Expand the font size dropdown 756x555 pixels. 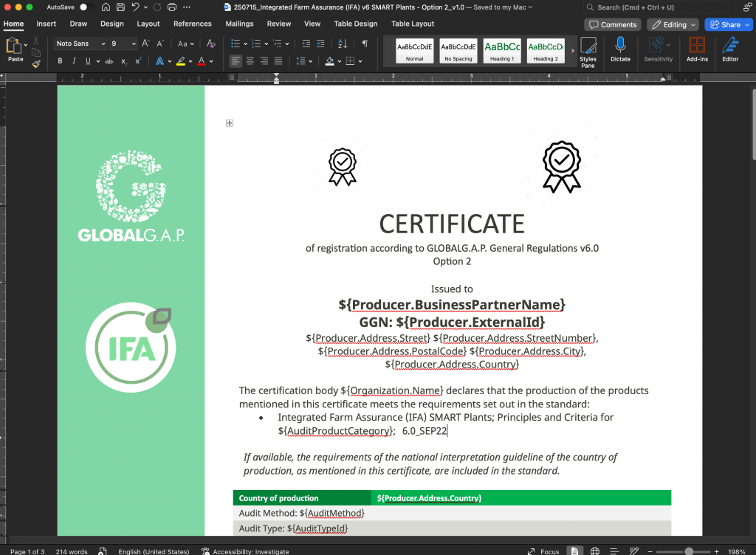(133, 44)
